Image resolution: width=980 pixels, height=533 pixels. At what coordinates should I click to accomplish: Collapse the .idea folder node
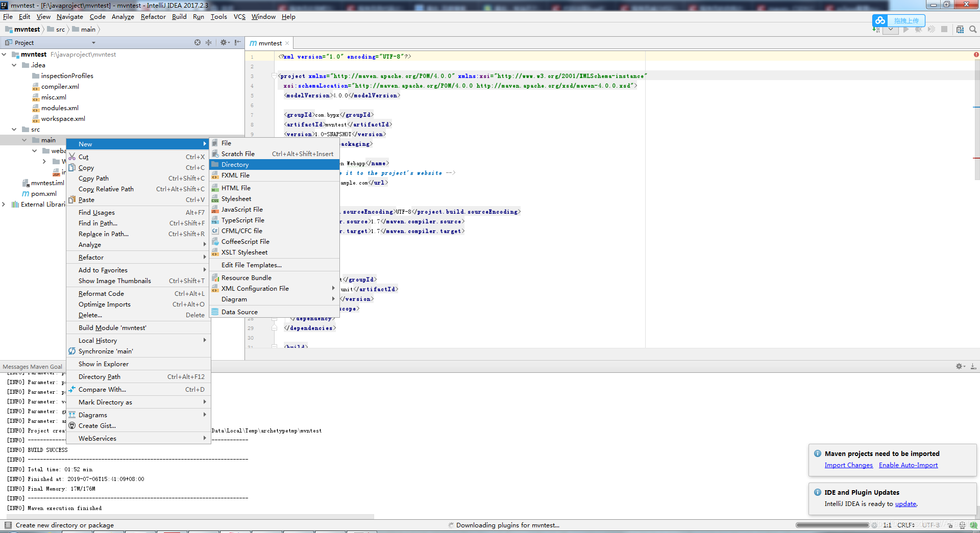pos(14,65)
